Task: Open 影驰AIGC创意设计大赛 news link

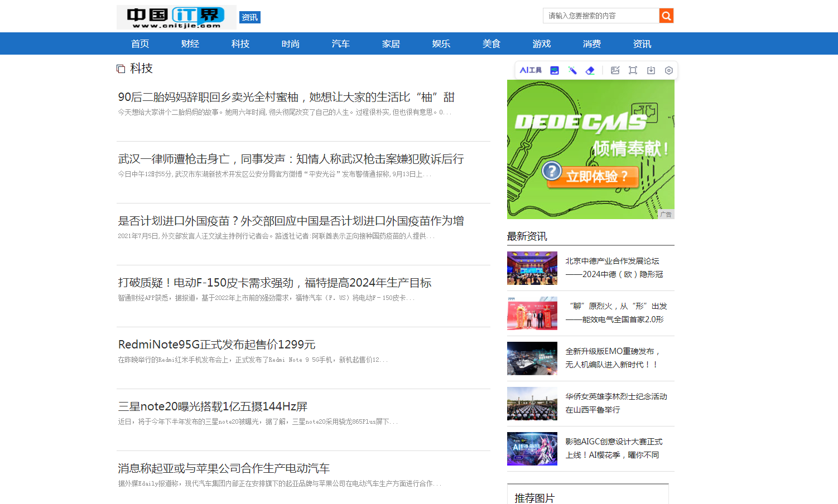Action: (614, 448)
